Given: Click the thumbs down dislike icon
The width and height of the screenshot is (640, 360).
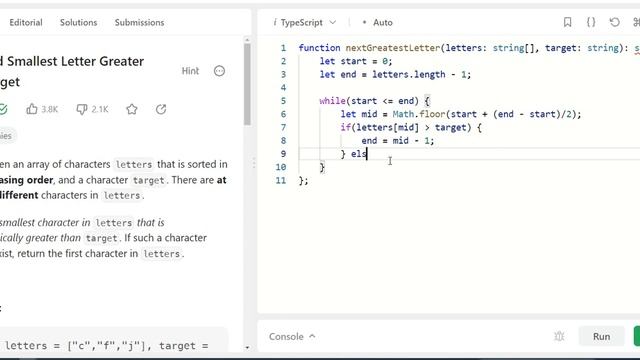Looking at the screenshot, I should [x=82, y=109].
